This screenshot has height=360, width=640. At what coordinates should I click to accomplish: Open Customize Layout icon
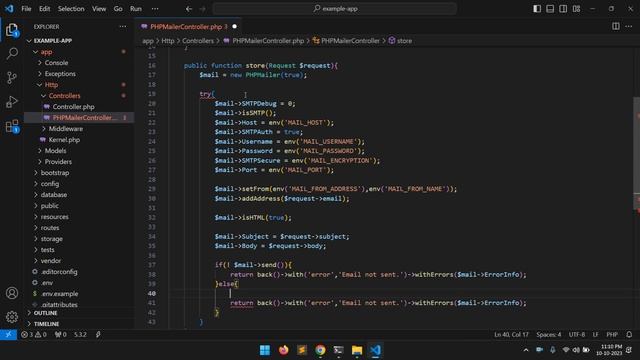click(576, 9)
